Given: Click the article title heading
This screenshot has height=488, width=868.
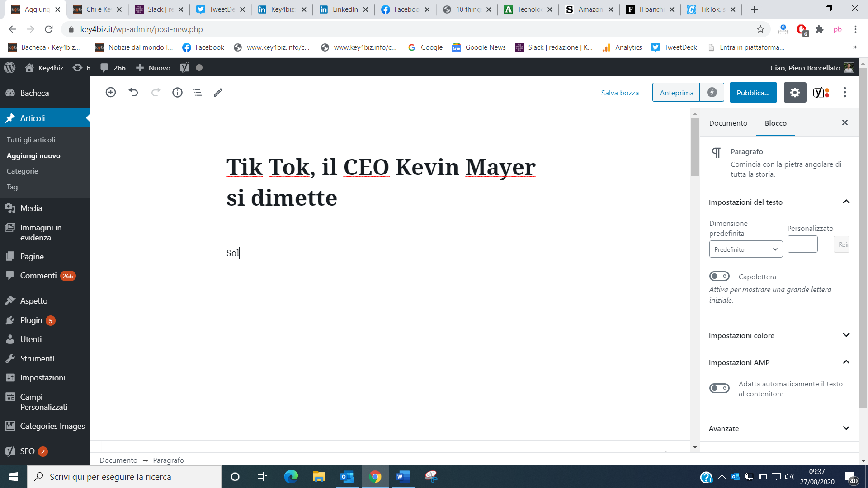Looking at the screenshot, I should [381, 182].
